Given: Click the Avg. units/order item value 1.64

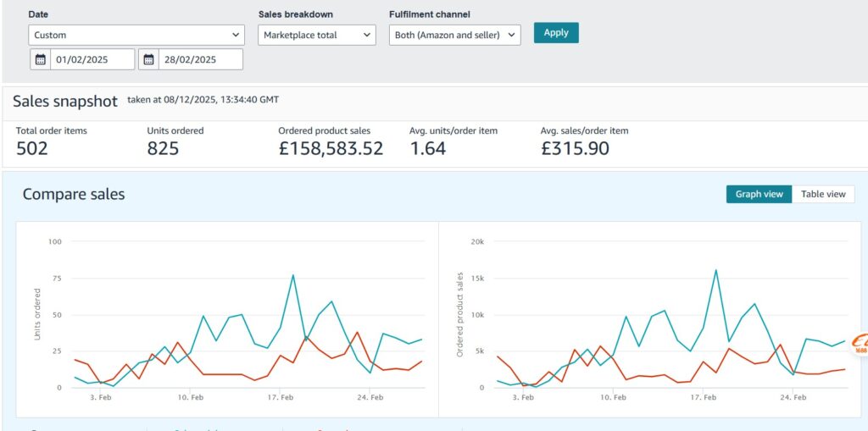Looking at the screenshot, I should point(428,149).
